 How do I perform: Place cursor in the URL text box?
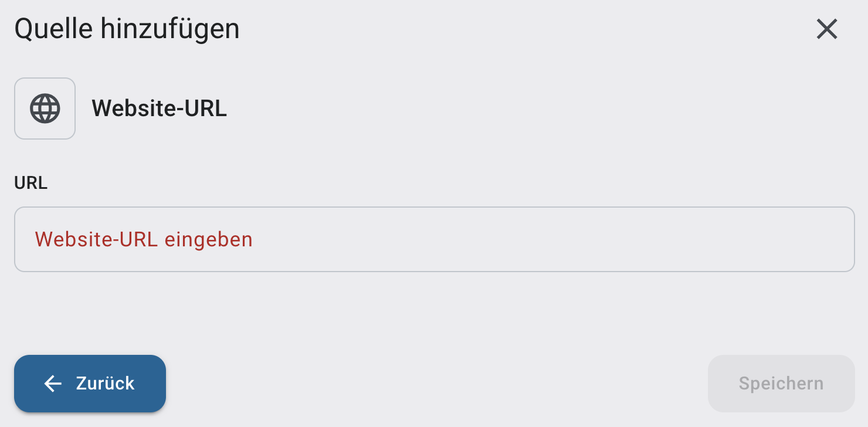tap(434, 239)
